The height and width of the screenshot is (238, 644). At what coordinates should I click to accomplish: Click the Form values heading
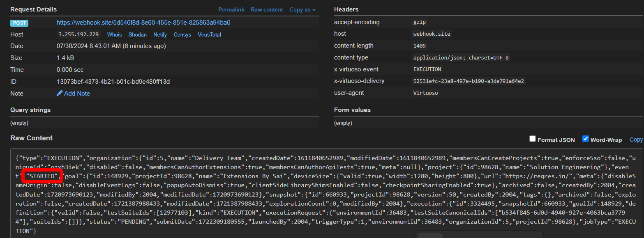pyautogui.click(x=352, y=110)
